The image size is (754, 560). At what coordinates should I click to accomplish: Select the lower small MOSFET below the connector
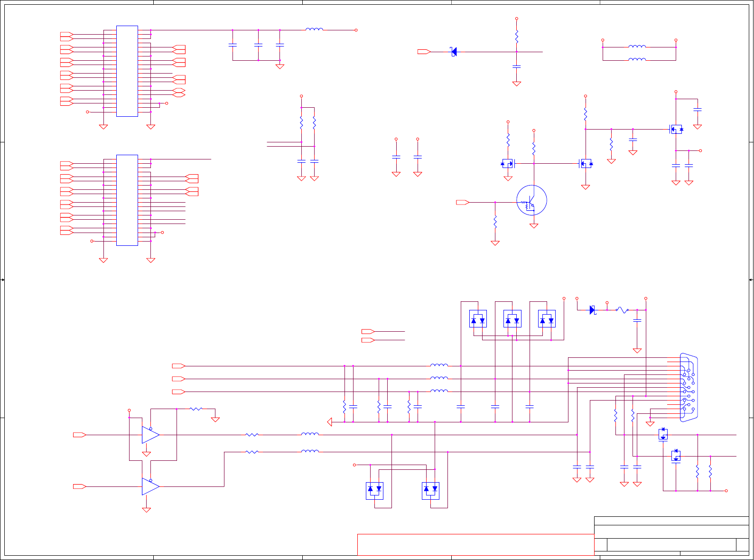[x=676, y=456]
